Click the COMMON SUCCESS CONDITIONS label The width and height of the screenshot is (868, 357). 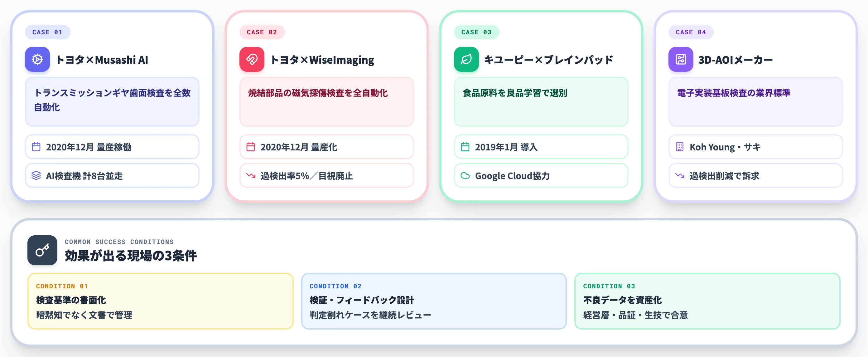(119, 242)
